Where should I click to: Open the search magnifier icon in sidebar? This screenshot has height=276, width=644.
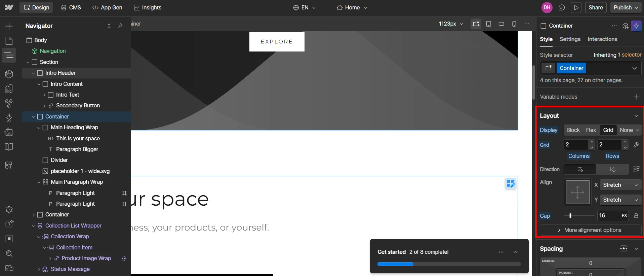pos(9,253)
